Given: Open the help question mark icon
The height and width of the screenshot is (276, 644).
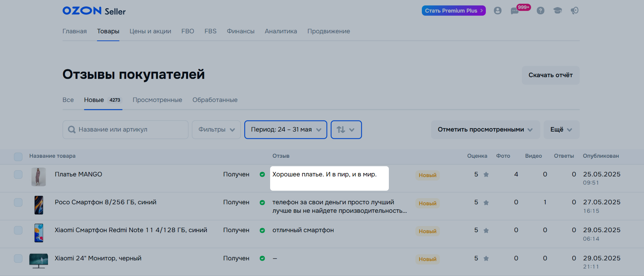Looking at the screenshot, I should (x=540, y=11).
